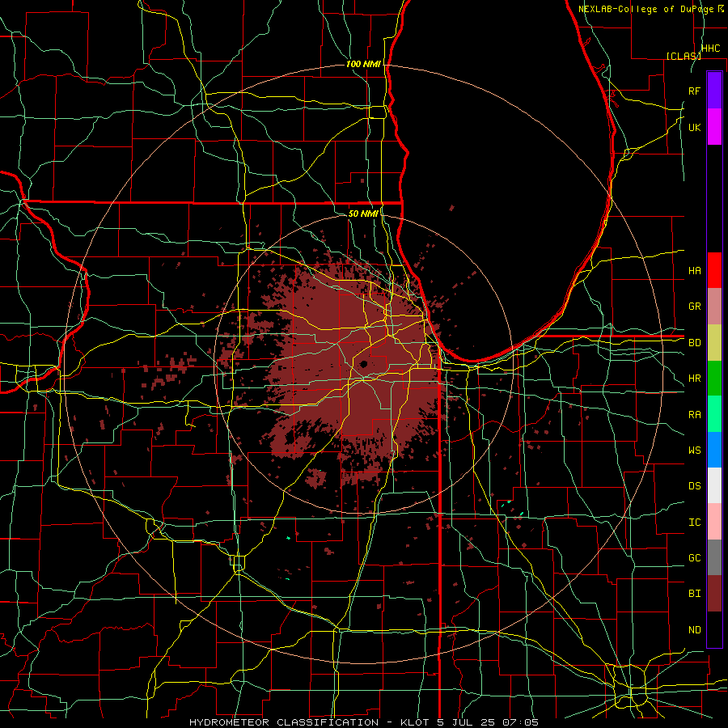This screenshot has height=728, width=728.
Task: Click the NEXLAB-College of DuPage credit text
Action: coord(647,9)
